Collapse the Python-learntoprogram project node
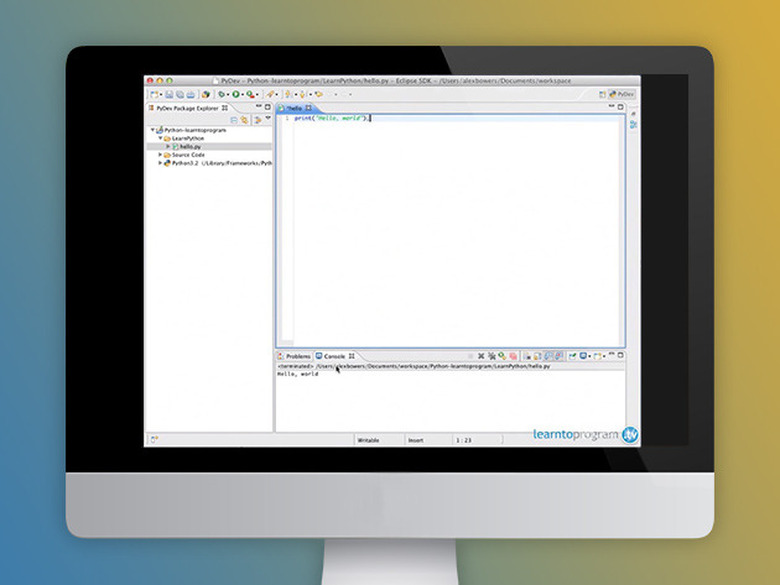The image size is (780, 585). (153, 130)
